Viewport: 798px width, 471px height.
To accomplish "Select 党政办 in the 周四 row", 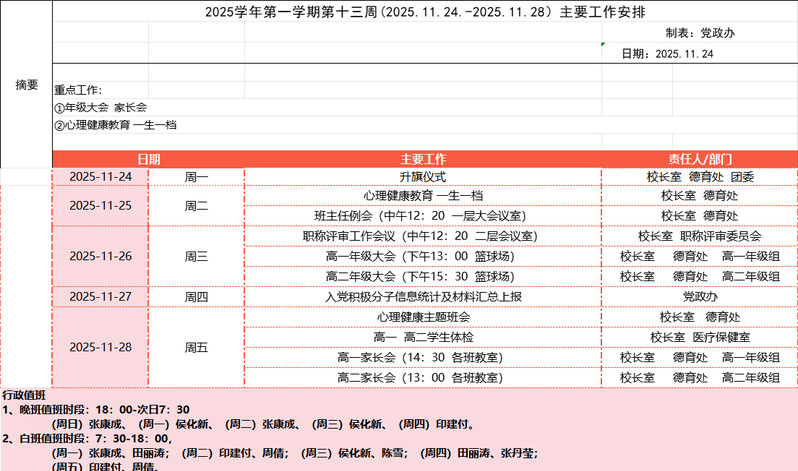I will coord(699,297).
